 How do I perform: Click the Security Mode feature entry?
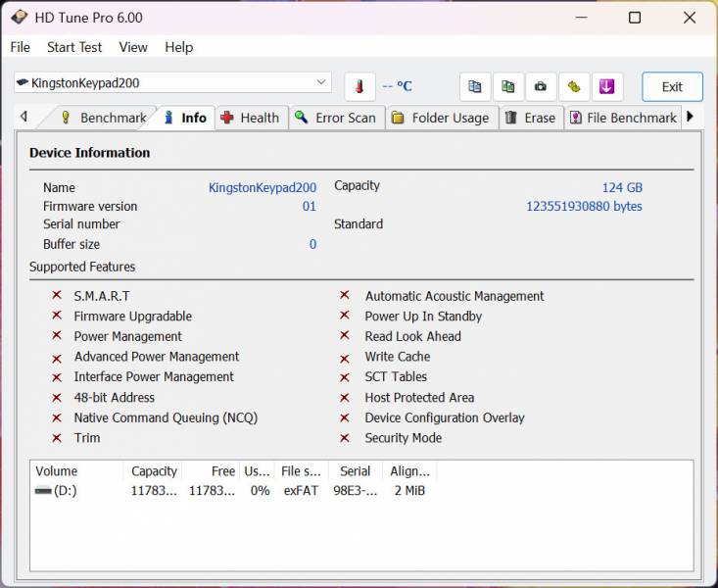[403, 438]
